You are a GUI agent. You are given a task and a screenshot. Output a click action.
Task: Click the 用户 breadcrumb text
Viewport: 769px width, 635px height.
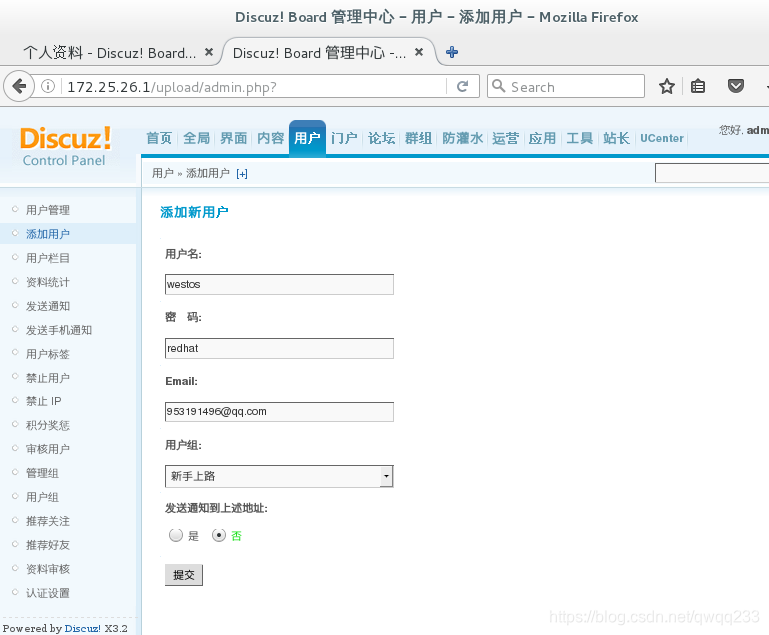(162, 173)
